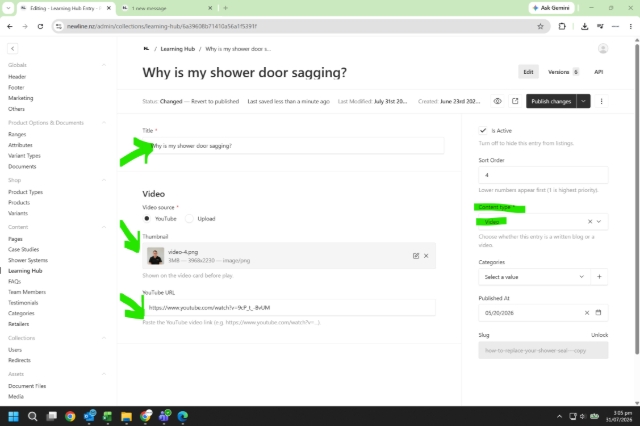This screenshot has height=426, width=640.
Task: Click the Learning Hub breadcrumb link
Action: point(178,49)
